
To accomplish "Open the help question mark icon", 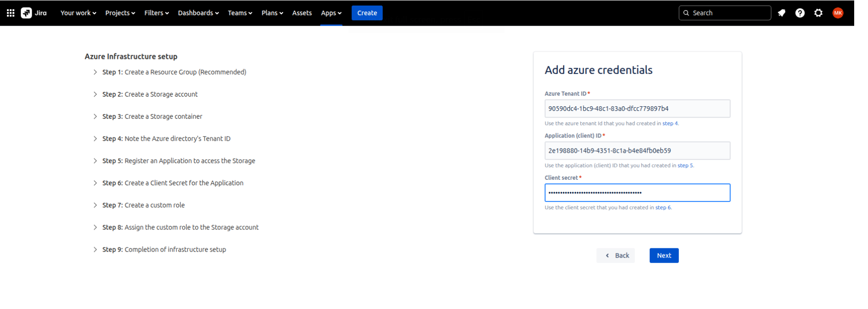I will coord(800,13).
